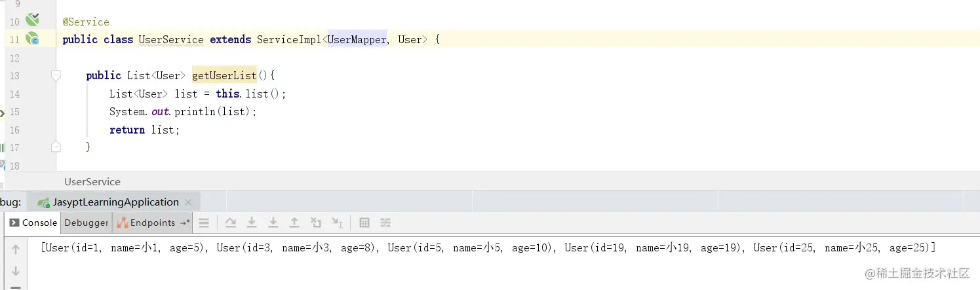Click the Run to Cursor debugger icon
The image size is (980, 290).
(337, 223)
